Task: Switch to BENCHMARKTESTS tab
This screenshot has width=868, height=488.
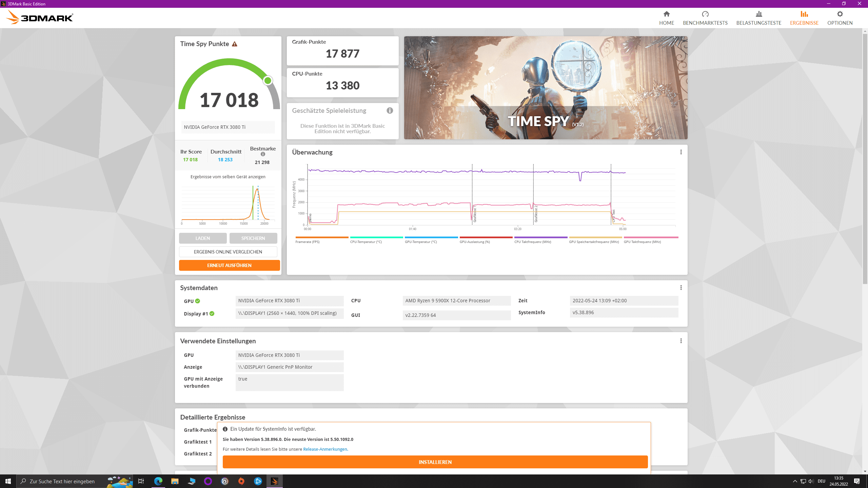Action: (705, 18)
